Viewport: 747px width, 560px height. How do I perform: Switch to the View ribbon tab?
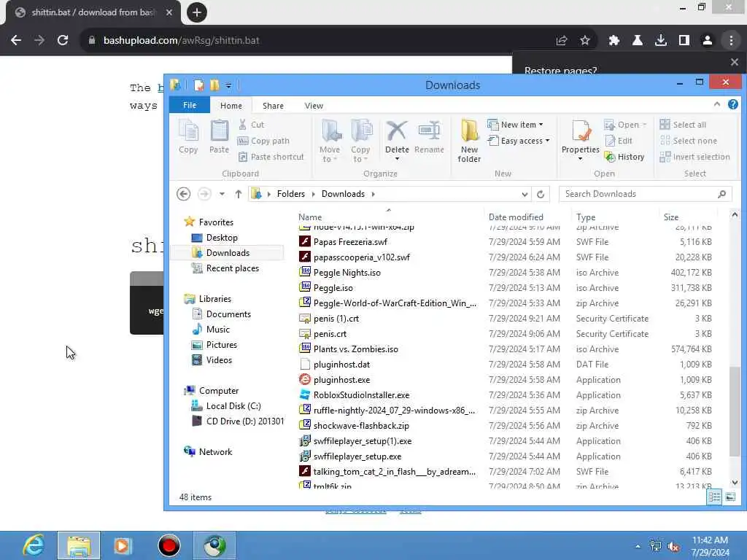pos(314,106)
